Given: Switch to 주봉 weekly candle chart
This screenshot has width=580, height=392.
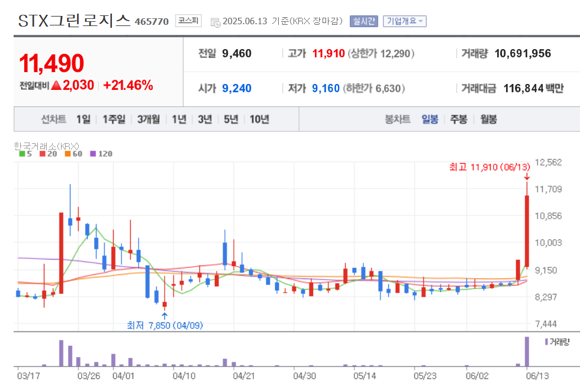Looking at the screenshot, I should (x=459, y=119).
